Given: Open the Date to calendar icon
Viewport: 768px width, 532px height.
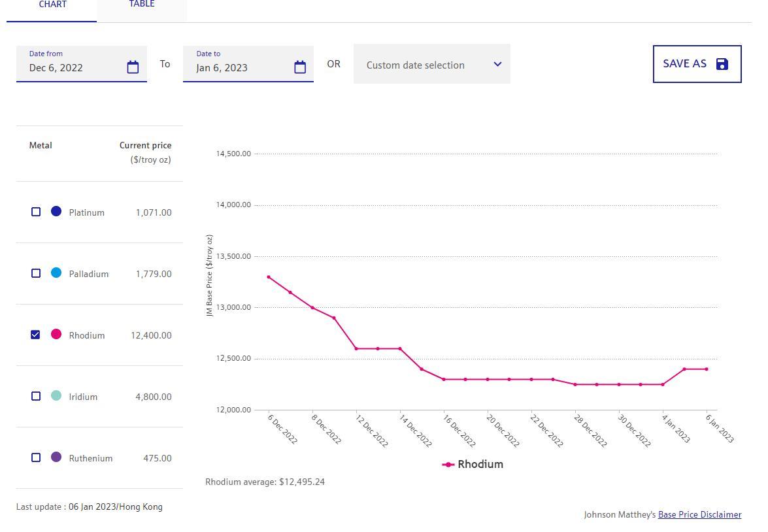Looking at the screenshot, I should (x=300, y=67).
